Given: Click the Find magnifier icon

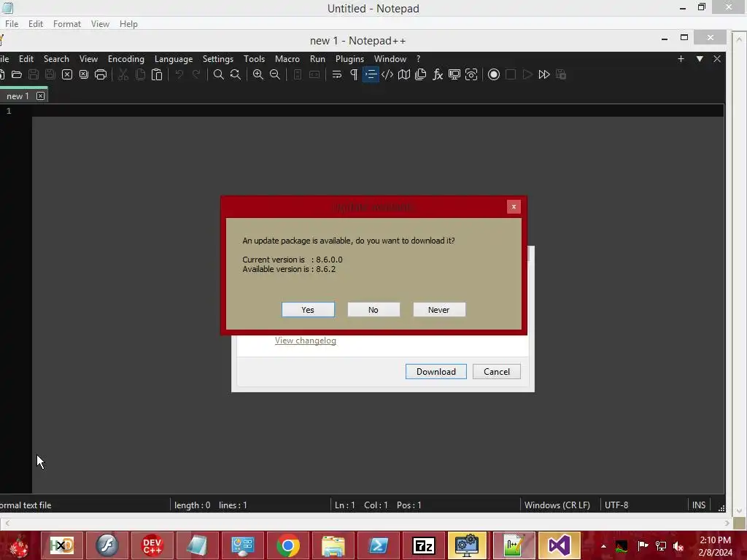Looking at the screenshot, I should click(219, 75).
